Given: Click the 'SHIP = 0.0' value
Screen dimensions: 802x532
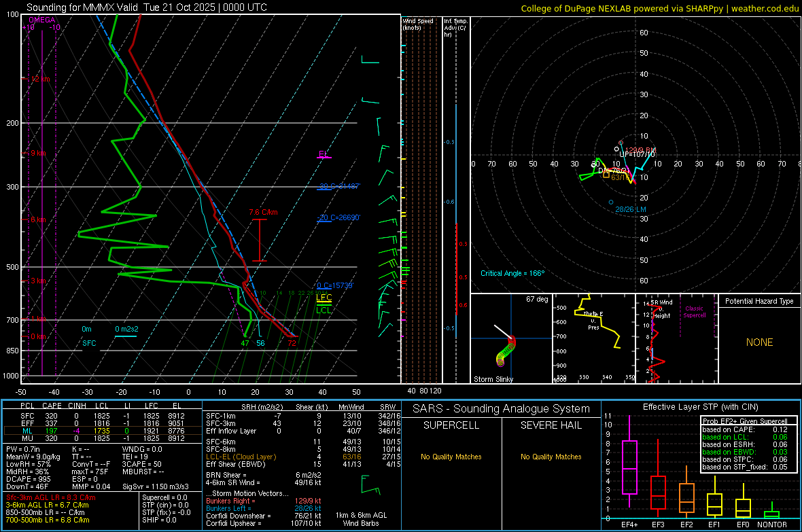Looking at the screenshot, I should [159, 520].
